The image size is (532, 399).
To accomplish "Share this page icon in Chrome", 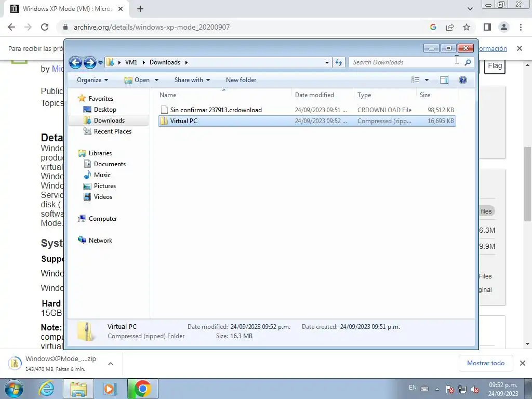I will (x=450, y=27).
